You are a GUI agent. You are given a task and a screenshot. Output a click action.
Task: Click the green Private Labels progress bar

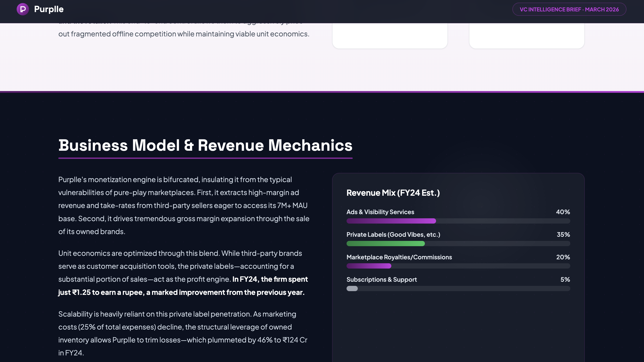(385, 244)
